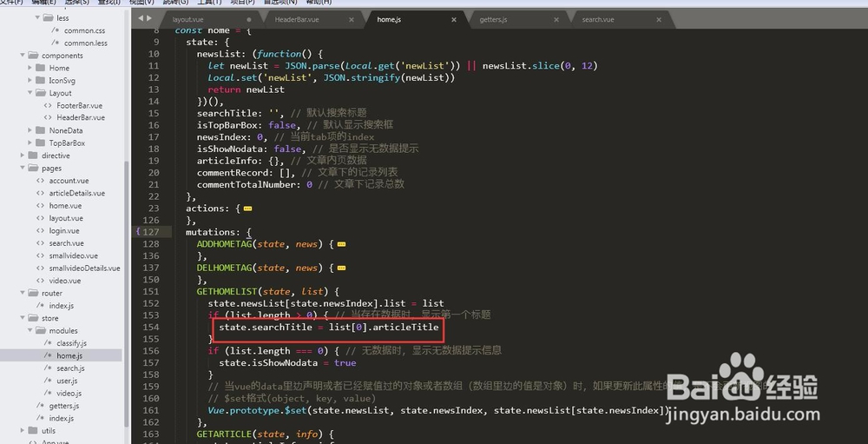Collapse the components folder arrow
This screenshot has height=444, width=868.
23,56
